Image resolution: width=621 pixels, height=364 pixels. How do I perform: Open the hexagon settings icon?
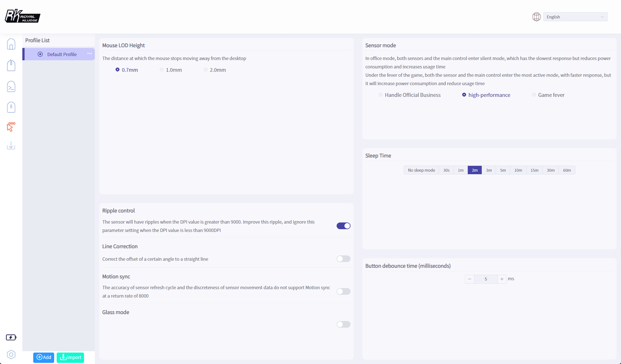[x=11, y=355]
